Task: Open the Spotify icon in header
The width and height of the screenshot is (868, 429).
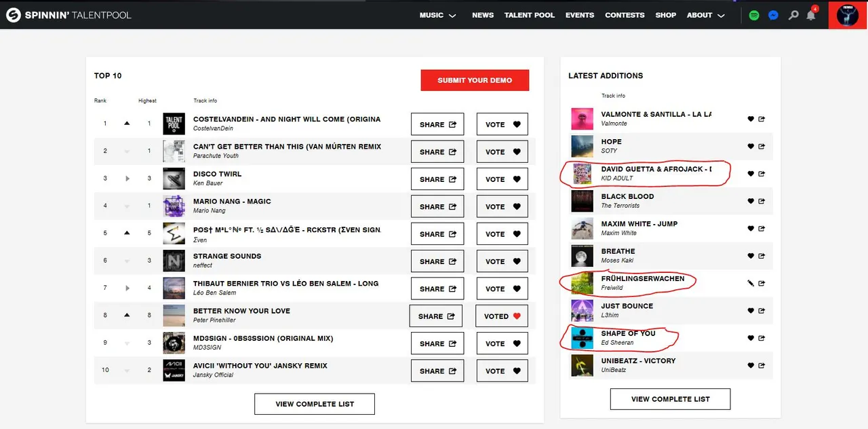Action: [754, 15]
